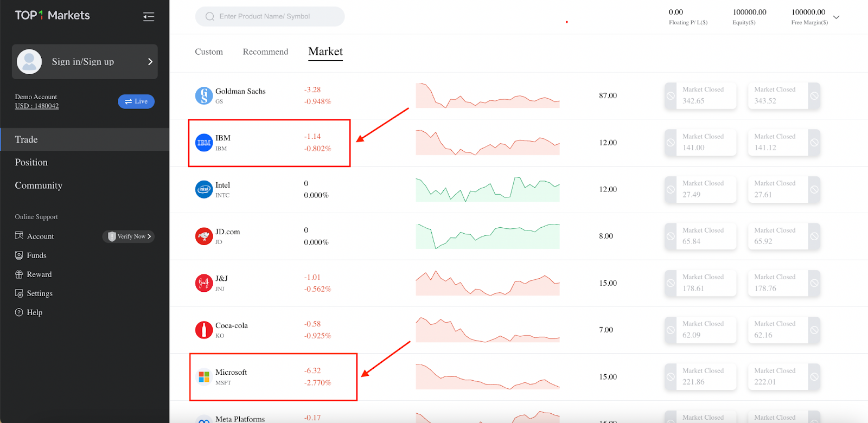Click JD.com buy price 65.92
This screenshot has width=868, height=423.
tap(763, 241)
